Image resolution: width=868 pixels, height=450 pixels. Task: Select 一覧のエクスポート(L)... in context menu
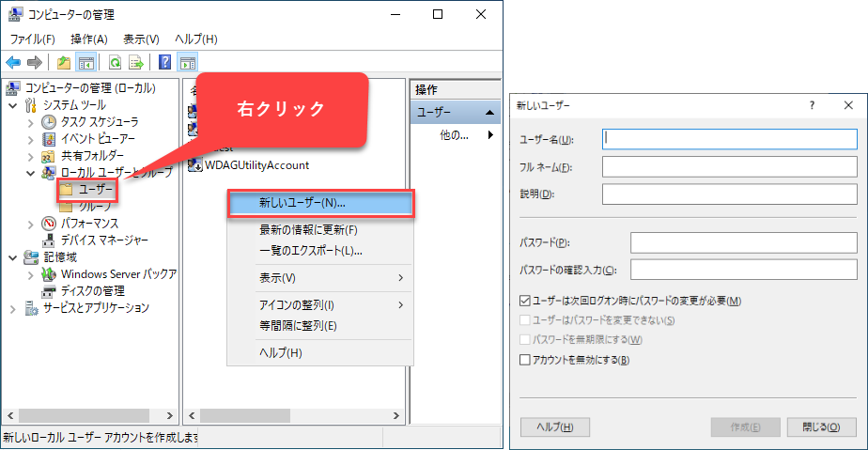pos(310,250)
